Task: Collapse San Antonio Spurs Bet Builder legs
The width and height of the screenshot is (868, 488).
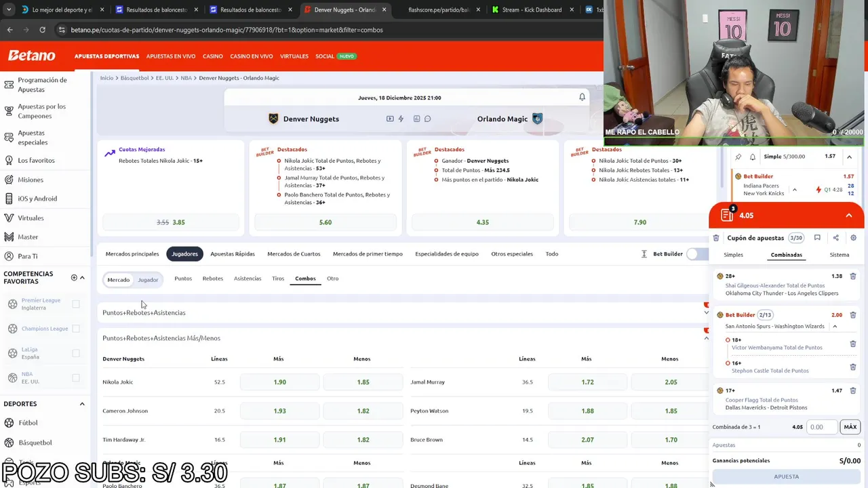Action: click(835, 326)
